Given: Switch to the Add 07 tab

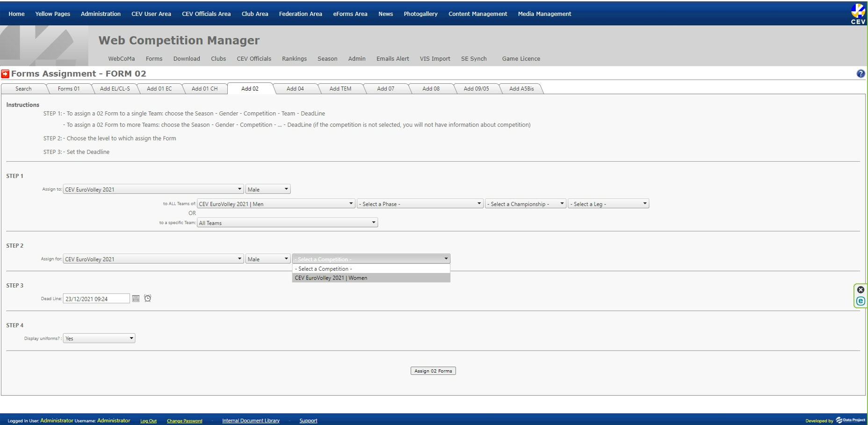Looking at the screenshot, I should point(386,89).
